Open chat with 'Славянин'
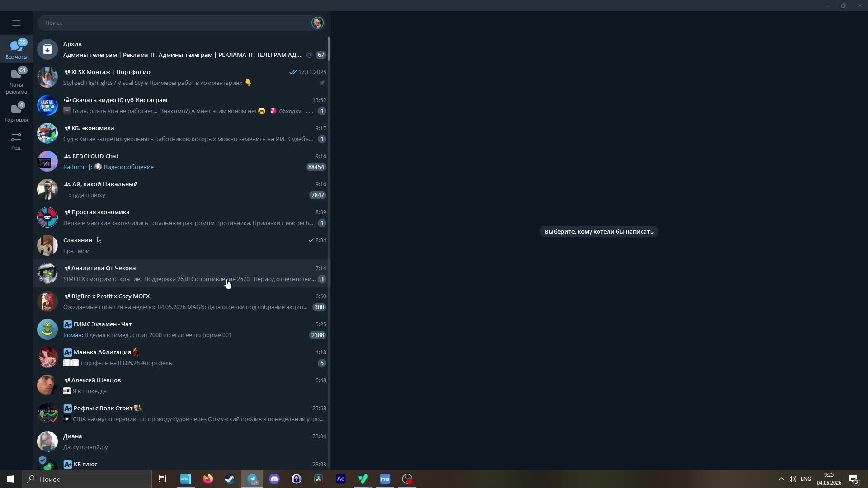The image size is (868, 488). 181,245
